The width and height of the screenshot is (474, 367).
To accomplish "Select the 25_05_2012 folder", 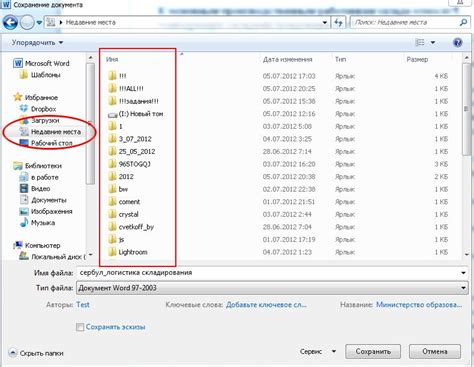I will point(132,151).
